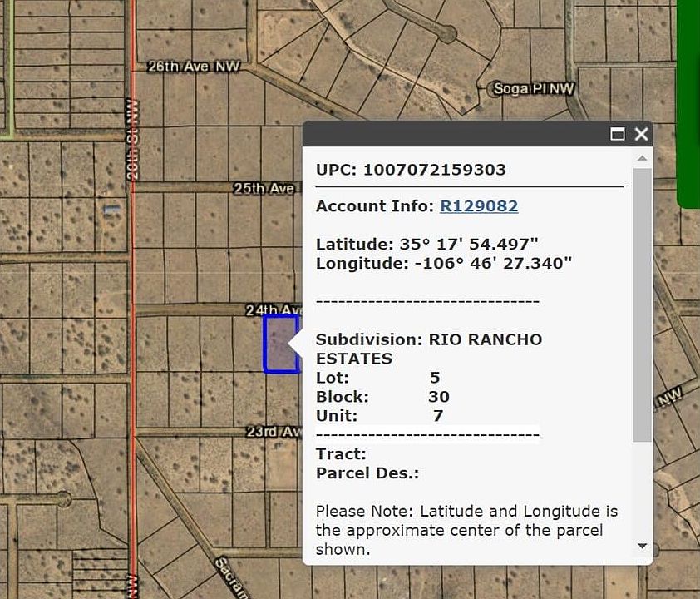
Task: Click the 26th Ave NW street label
Action: 193,67
